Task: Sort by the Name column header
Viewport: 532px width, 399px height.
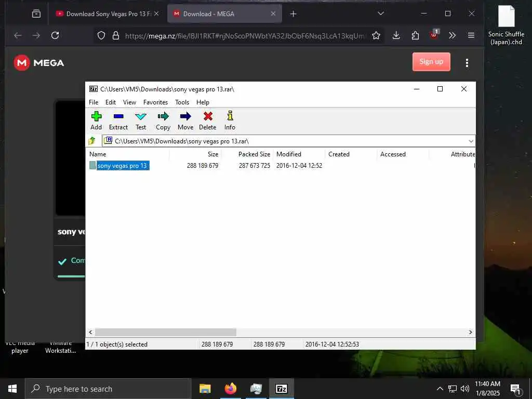Action: coord(128,154)
